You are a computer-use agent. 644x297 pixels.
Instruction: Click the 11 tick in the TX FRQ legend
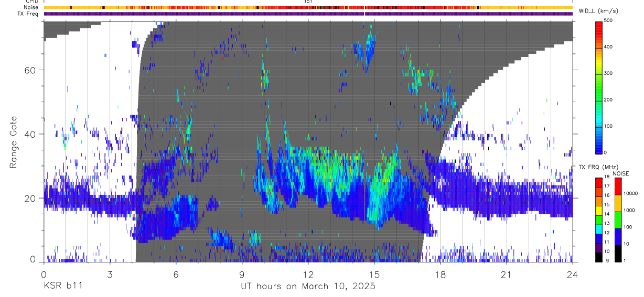click(607, 242)
